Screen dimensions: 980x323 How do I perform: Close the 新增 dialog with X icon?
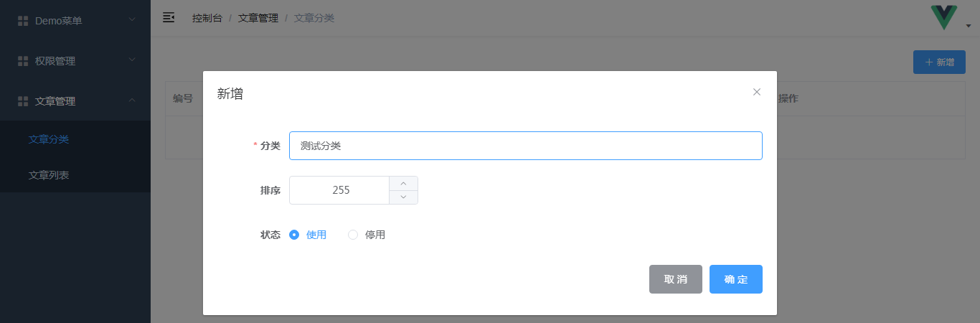(756, 92)
